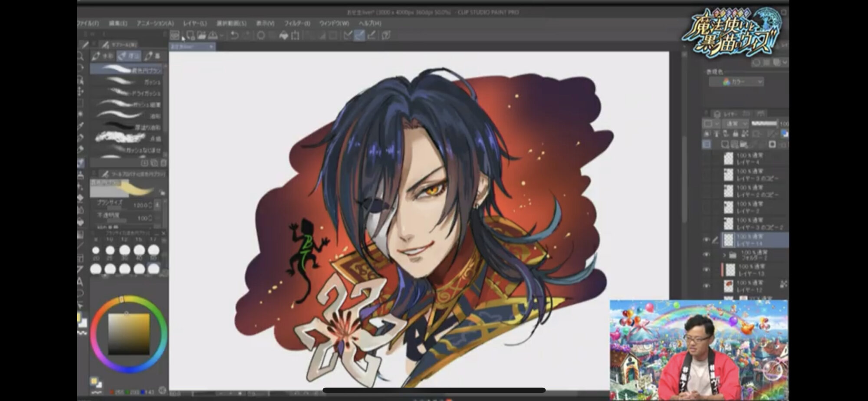Viewport: 868px width, 401px height.
Task: Select the 油彩 brush
Action: coord(126,116)
